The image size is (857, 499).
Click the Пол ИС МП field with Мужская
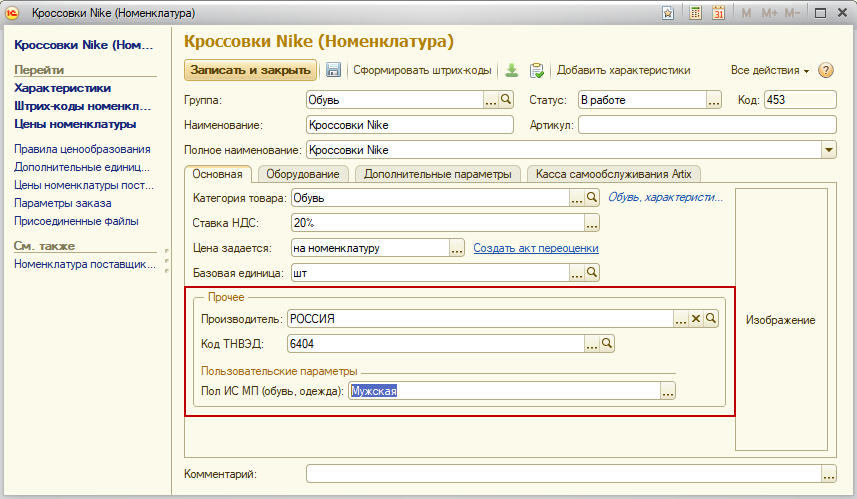[504, 391]
